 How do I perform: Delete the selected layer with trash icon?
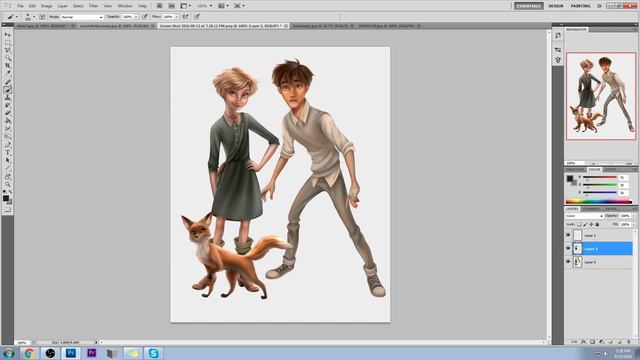[x=629, y=342]
